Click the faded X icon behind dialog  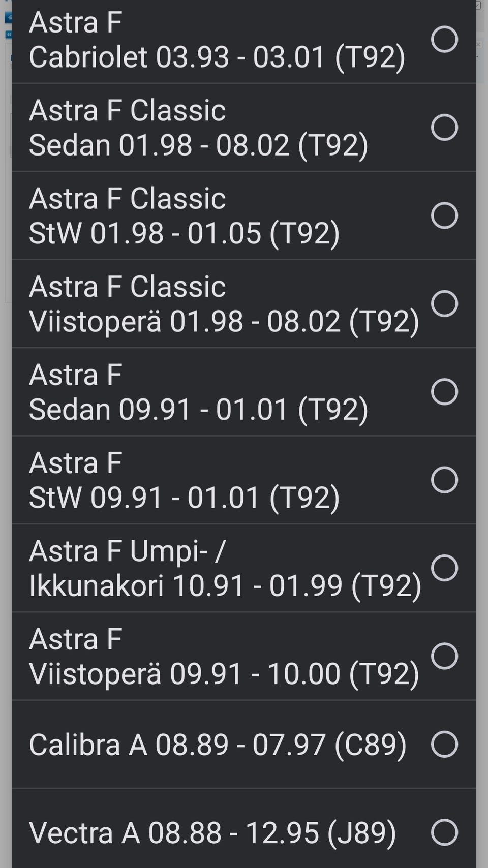478,45
